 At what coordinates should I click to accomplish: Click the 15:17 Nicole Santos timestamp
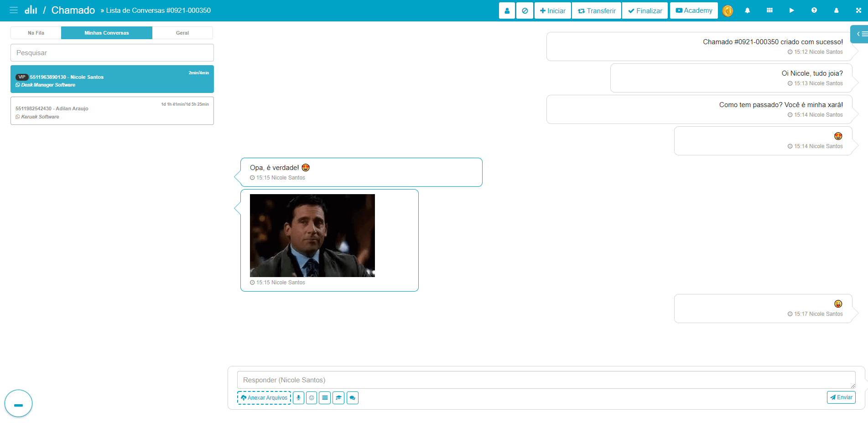coord(815,314)
